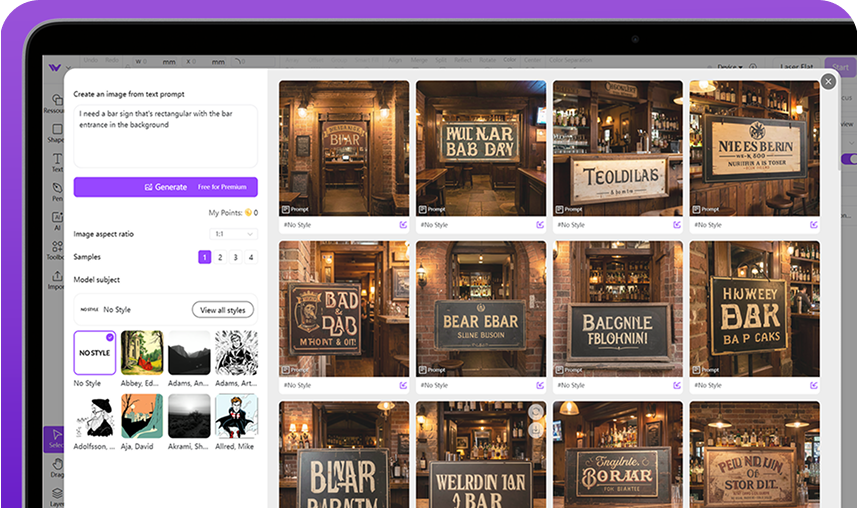Click the Prompt icon on the BEAR EBAR image
This screenshot has height=508, width=858.
click(x=422, y=370)
